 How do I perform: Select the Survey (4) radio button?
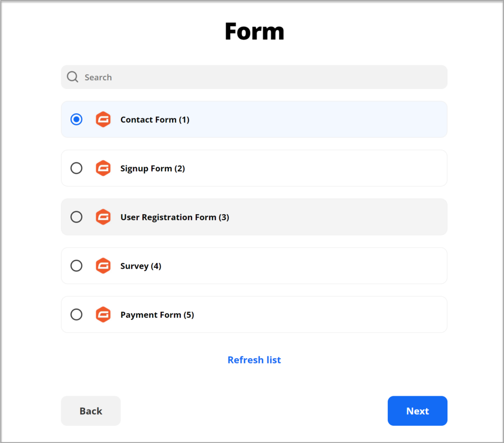(x=76, y=266)
